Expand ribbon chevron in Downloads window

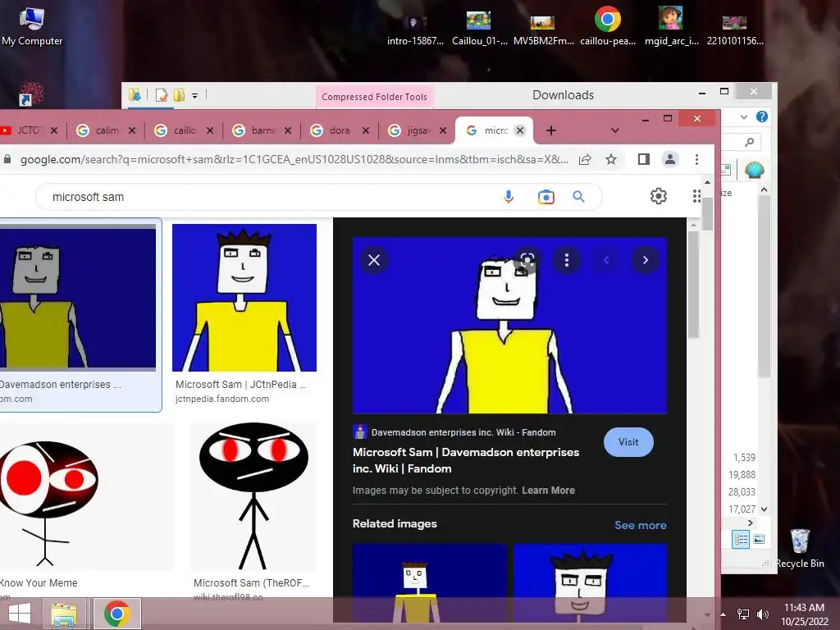pyautogui.click(x=743, y=116)
